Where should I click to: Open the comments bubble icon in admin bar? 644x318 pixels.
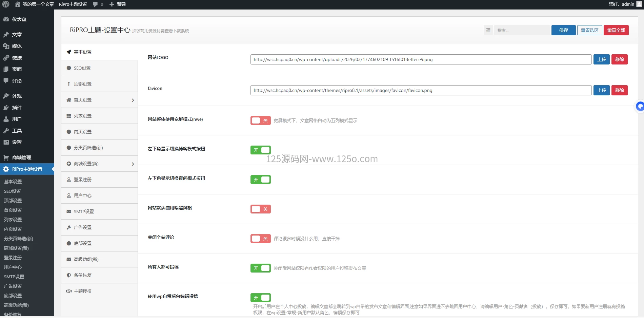(95, 4)
